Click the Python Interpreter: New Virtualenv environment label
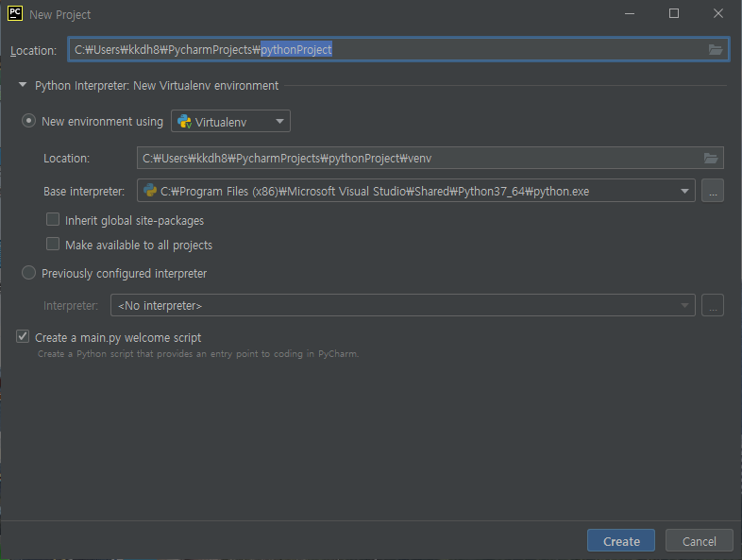 click(157, 86)
